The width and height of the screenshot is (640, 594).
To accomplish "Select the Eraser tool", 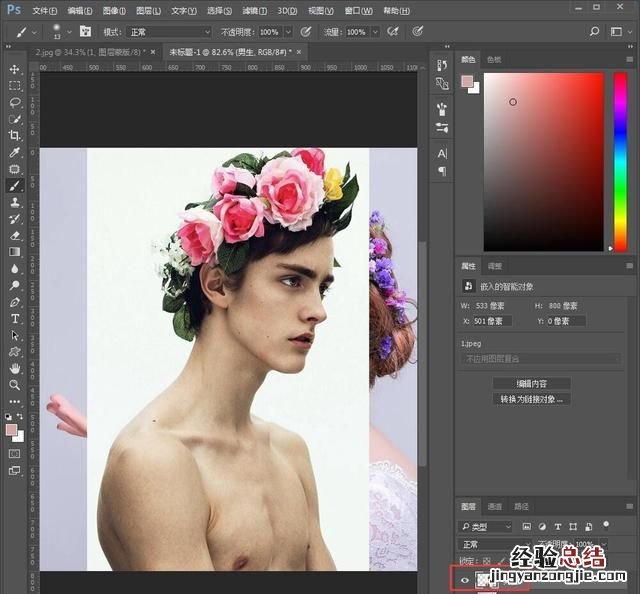I will (x=15, y=235).
